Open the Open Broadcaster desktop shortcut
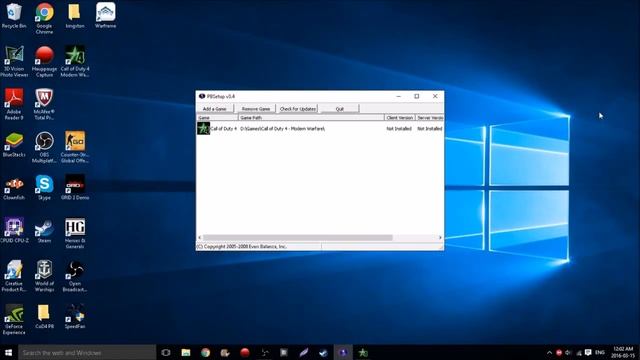640x360 pixels. click(x=75, y=276)
